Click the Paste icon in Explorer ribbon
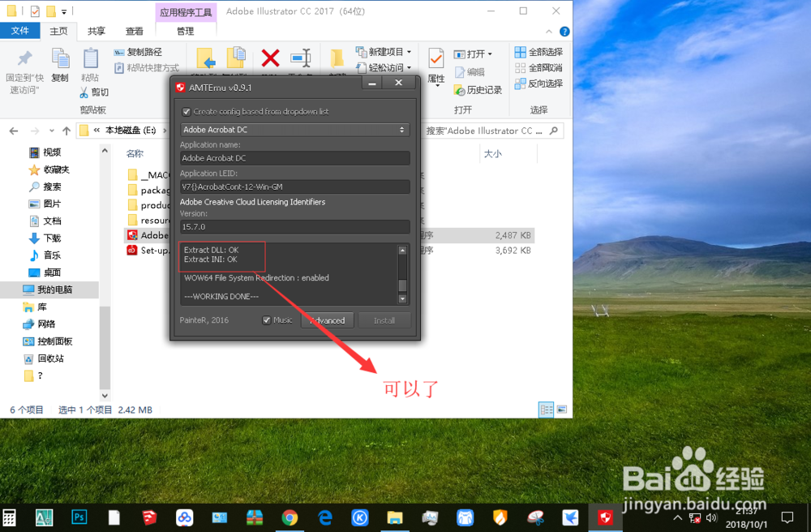The width and height of the screenshot is (811, 532). click(91, 58)
